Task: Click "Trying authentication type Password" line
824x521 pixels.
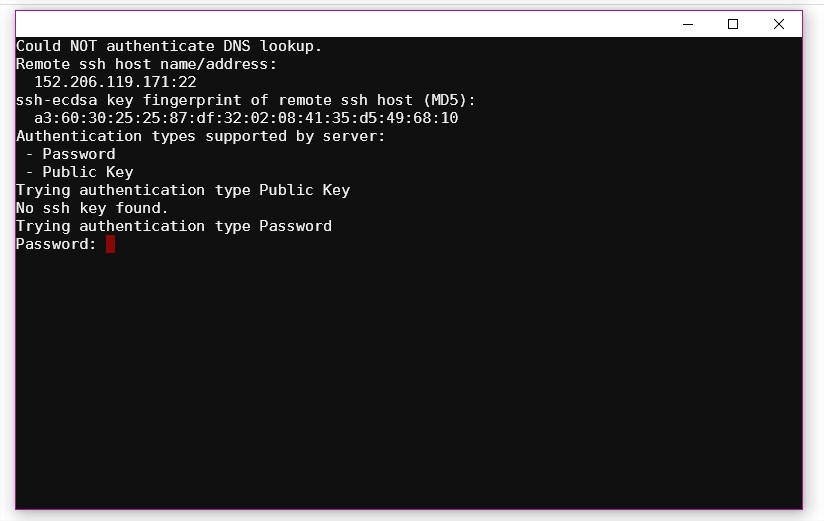Action: point(173,226)
